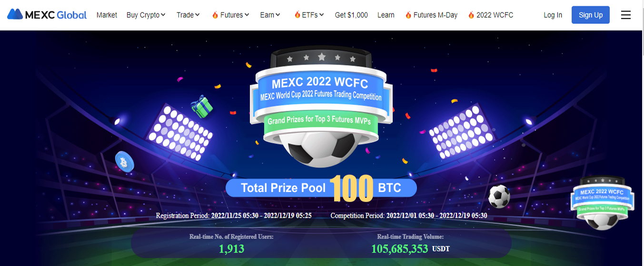The image size is (644, 266).
Task: Open the hamburger menu icon
Action: pyautogui.click(x=626, y=15)
